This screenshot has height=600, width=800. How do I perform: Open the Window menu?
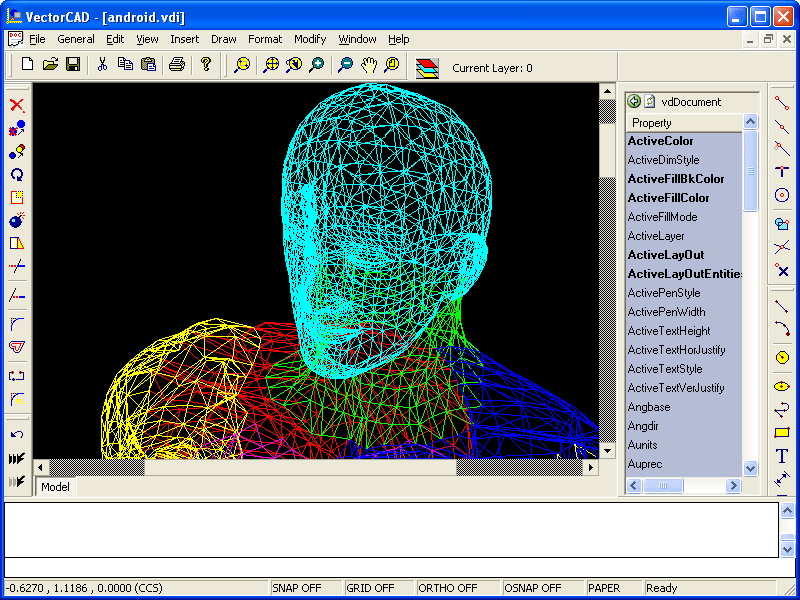[357, 39]
